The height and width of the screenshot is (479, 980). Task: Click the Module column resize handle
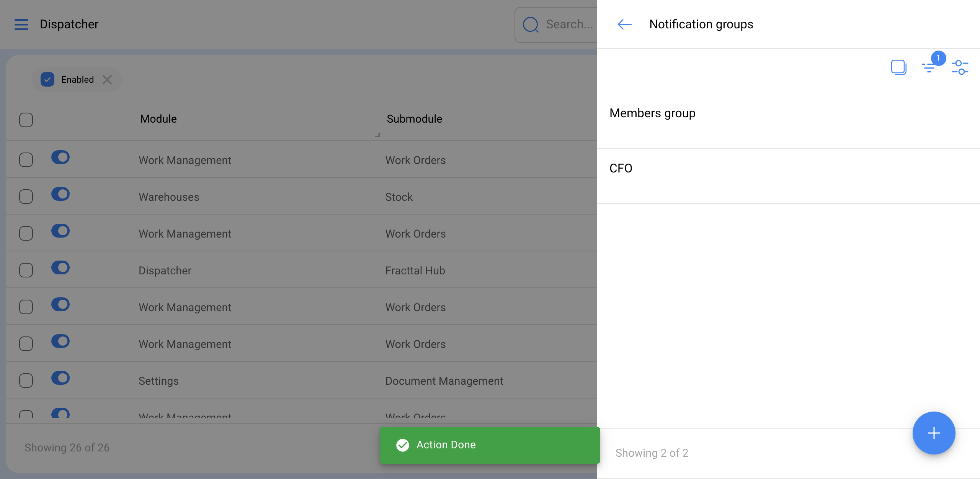click(x=377, y=135)
